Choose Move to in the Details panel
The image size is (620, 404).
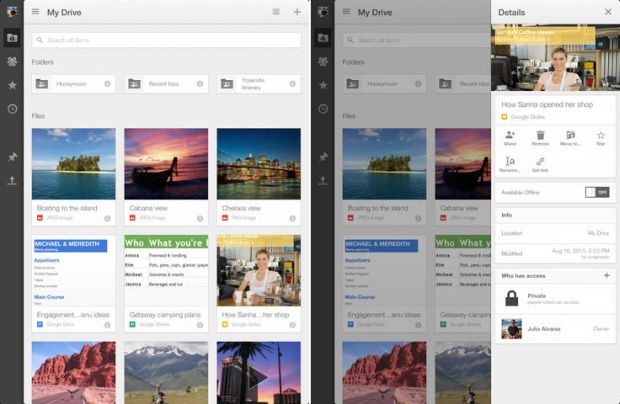coord(570,138)
